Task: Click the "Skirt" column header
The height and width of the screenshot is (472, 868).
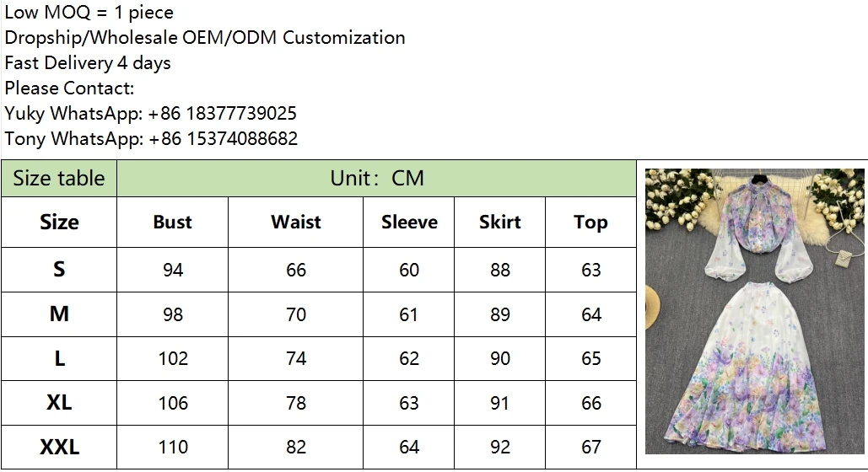Action: (500, 223)
